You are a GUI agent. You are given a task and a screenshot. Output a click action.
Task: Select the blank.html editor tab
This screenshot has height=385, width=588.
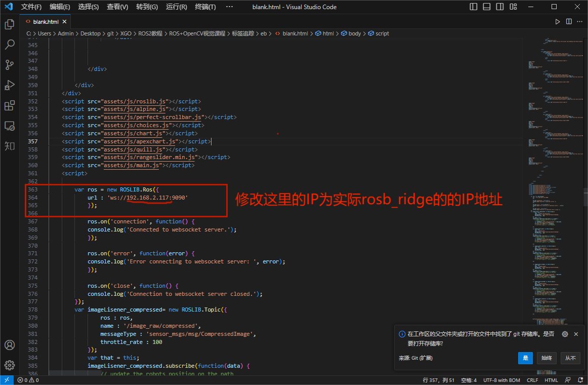click(x=46, y=22)
